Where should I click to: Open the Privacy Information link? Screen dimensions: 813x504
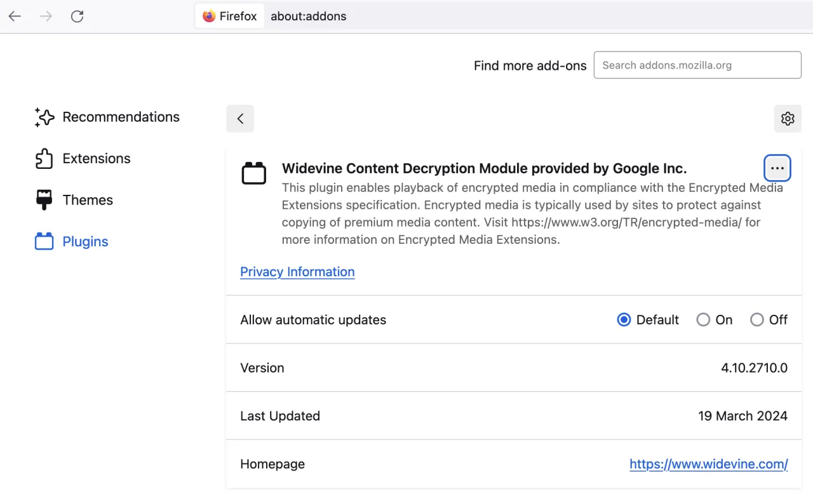297,272
